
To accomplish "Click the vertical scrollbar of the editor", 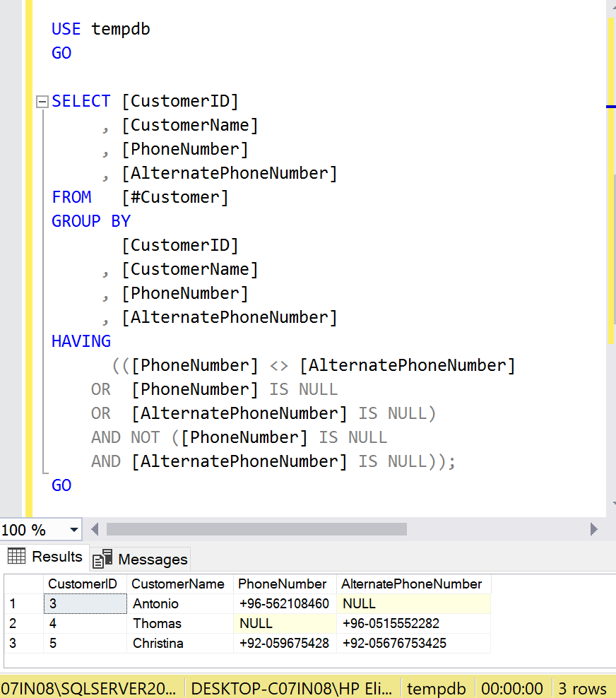I will [x=611, y=212].
